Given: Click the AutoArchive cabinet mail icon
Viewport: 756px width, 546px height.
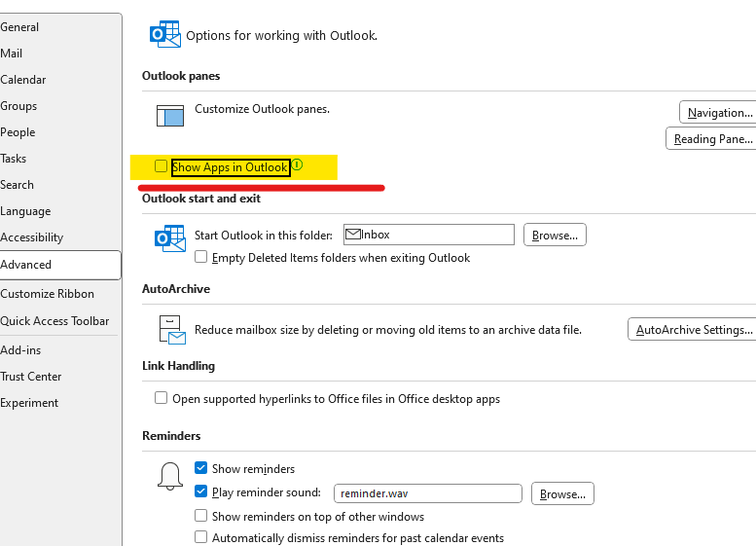Looking at the screenshot, I should point(172,330).
